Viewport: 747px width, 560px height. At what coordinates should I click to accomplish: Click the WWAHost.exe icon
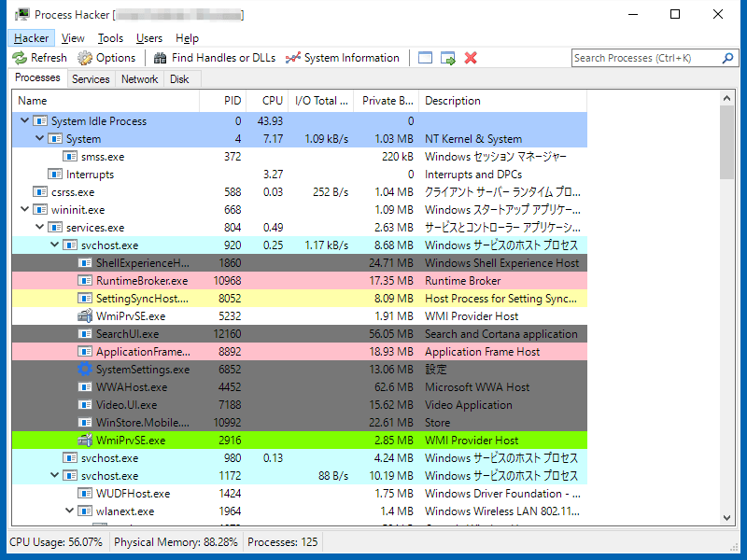tap(85, 387)
